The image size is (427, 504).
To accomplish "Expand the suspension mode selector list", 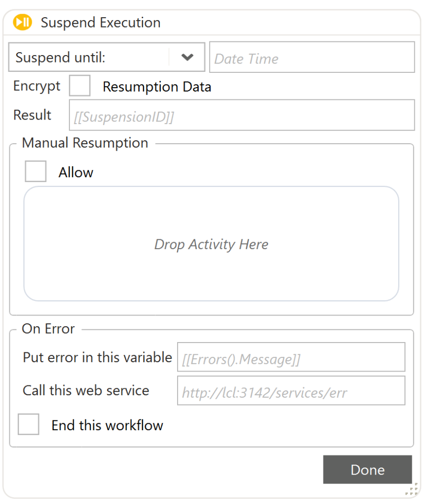I will [x=187, y=57].
